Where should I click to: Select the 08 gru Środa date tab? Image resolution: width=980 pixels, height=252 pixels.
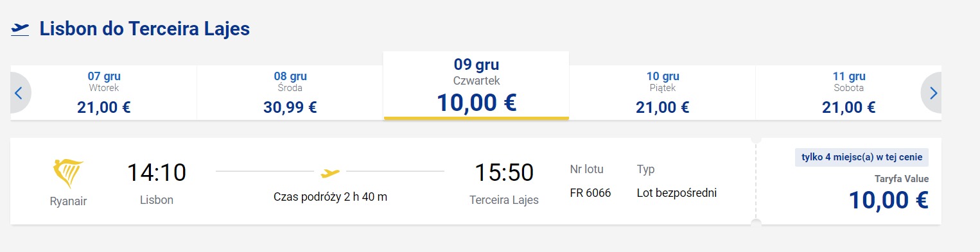pyautogui.click(x=290, y=92)
